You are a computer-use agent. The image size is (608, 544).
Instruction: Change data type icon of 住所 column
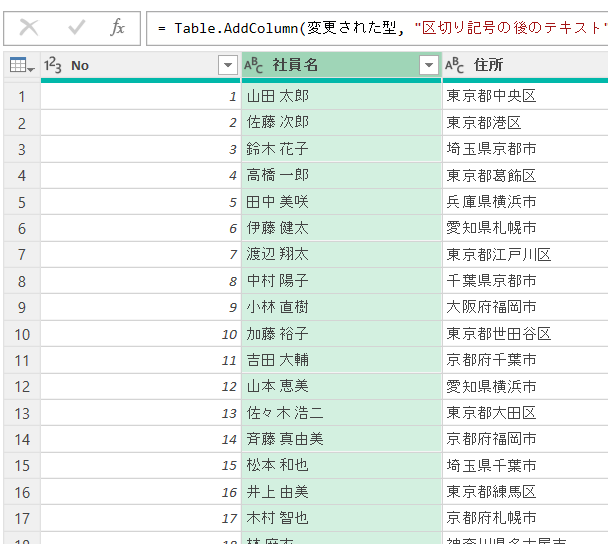point(454,65)
